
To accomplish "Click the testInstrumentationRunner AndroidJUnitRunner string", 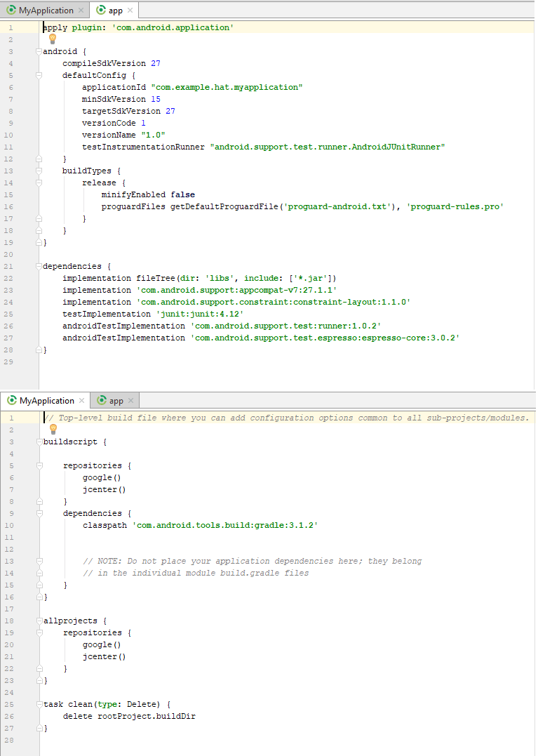I will coord(328,147).
